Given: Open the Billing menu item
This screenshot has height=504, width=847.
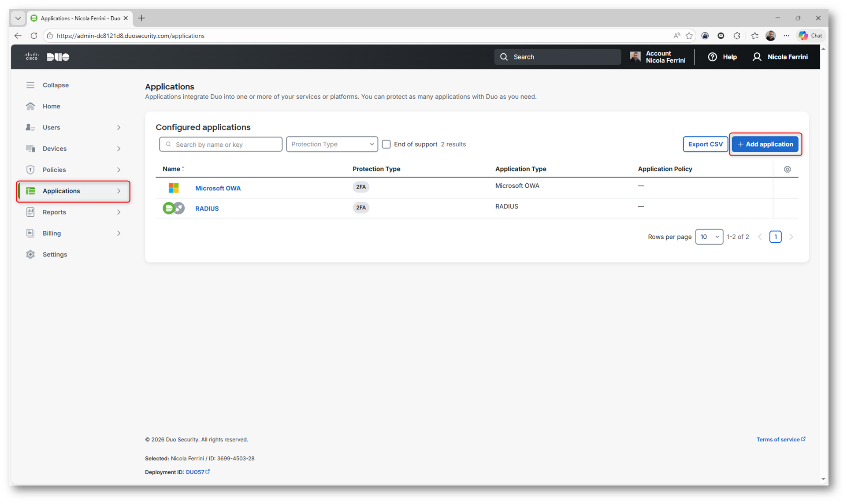Looking at the screenshot, I should point(52,233).
